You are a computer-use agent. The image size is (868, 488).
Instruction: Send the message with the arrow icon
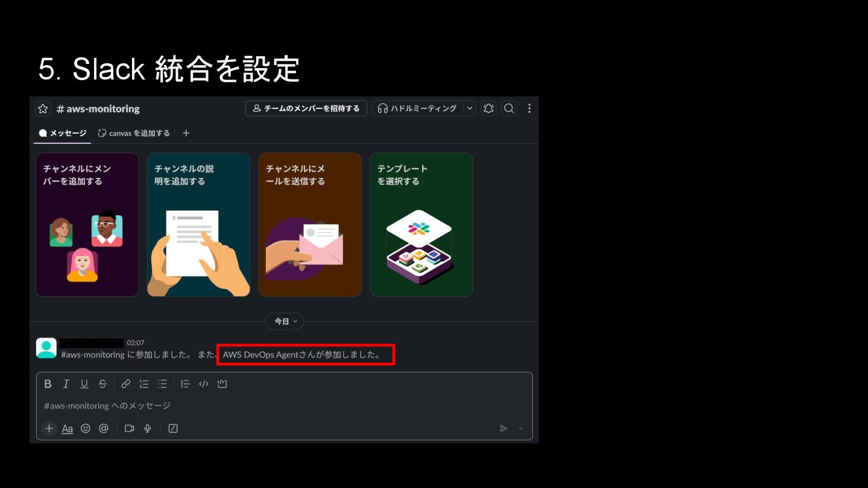pos(503,428)
